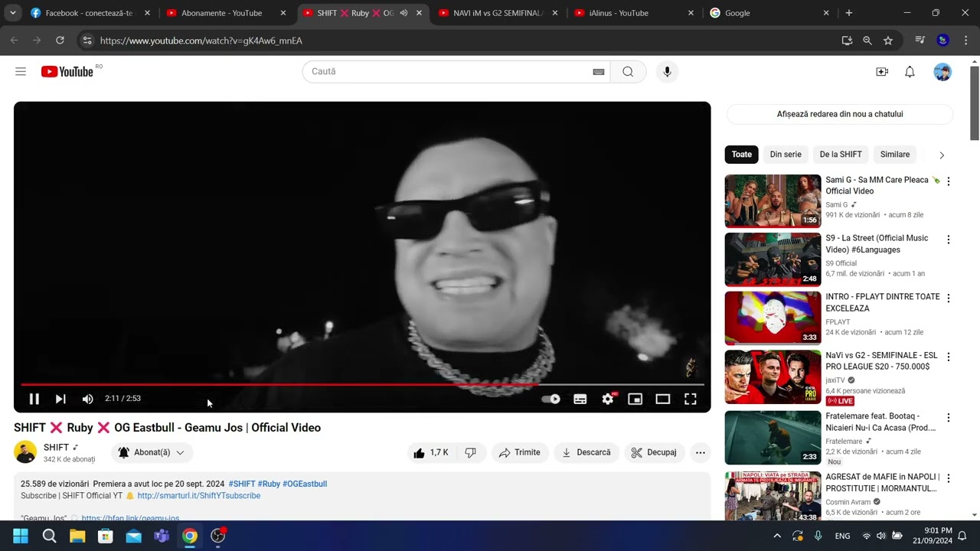Image resolution: width=980 pixels, height=551 pixels.
Task: Enter fullscreen mode
Action: click(691, 399)
